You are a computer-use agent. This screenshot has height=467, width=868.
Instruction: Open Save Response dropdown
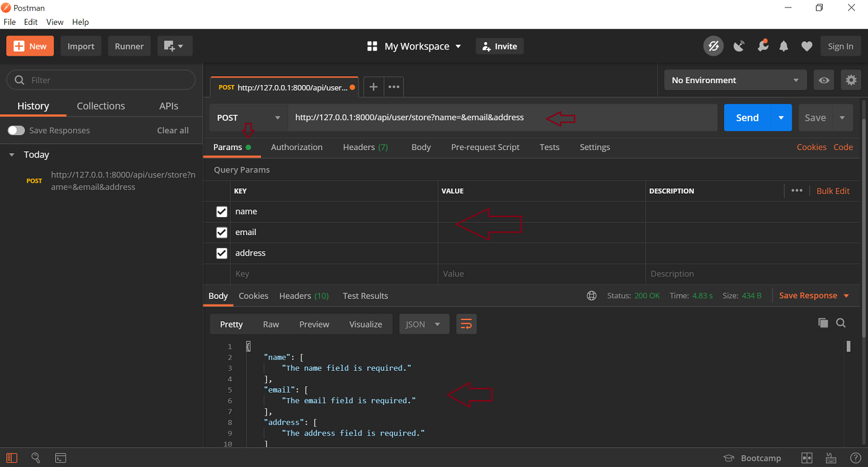(x=814, y=296)
